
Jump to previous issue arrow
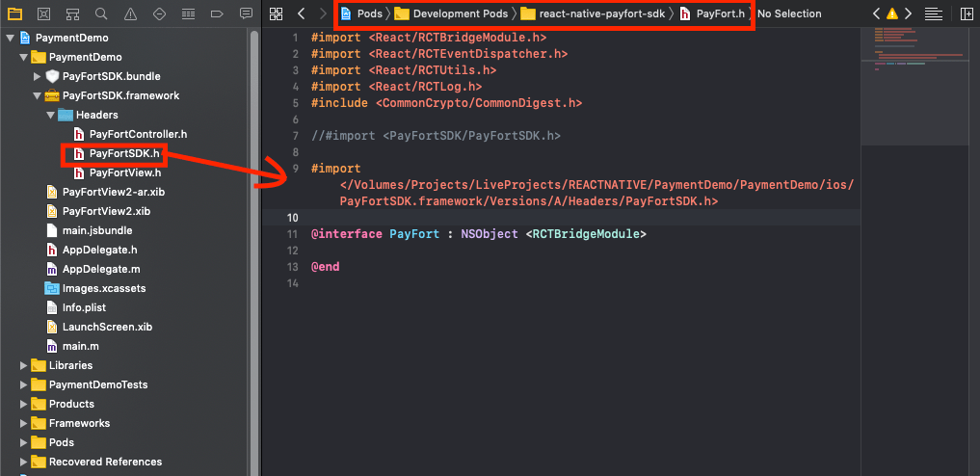(876, 13)
